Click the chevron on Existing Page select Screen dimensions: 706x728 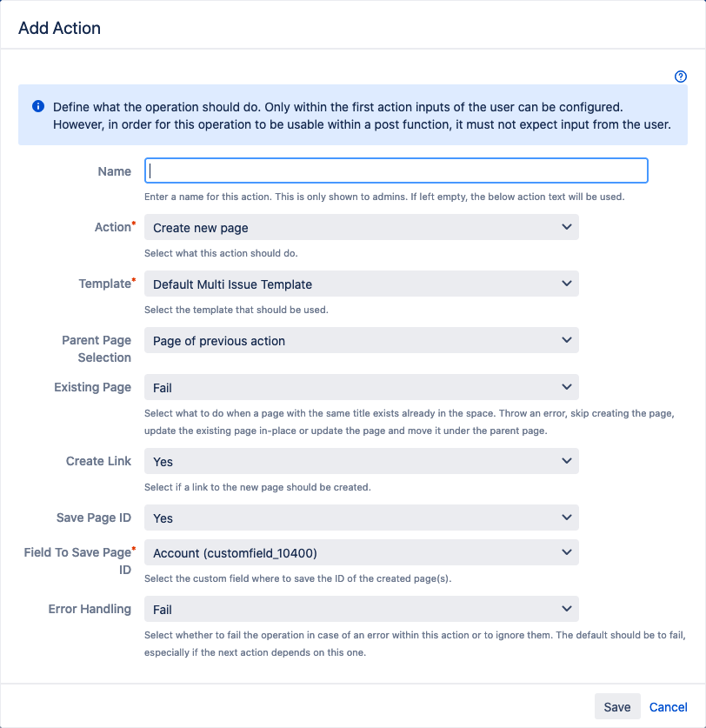point(567,387)
